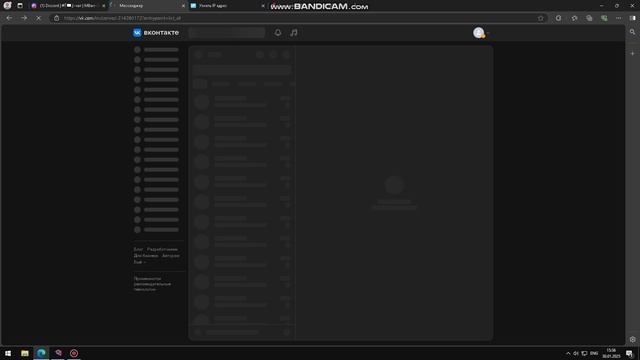Bookmark the page with the star icon
The height and width of the screenshot is (360, 640).
pyautogui.click(x=541, y=18)
